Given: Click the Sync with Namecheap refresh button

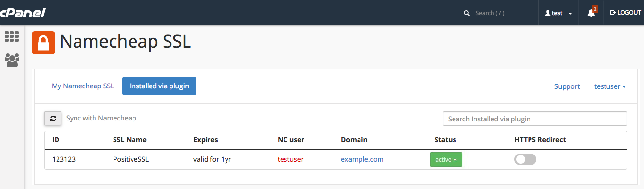Looking at the screenshot, I should (x=53, y=118).
